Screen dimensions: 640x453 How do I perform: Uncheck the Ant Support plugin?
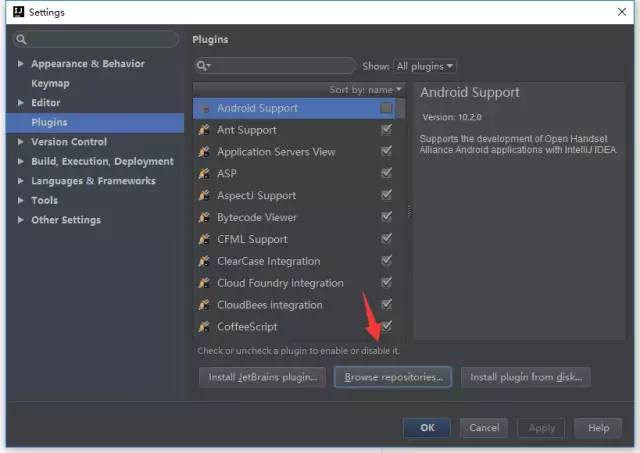tap(386, 130)
